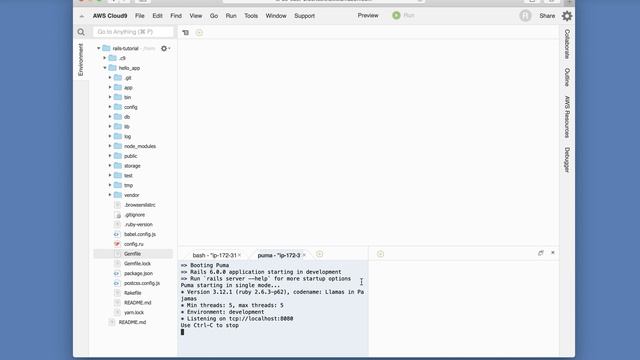Click the babel.config.js file icon
The width and height of the screenshot is (640, 360).
tap(117, 234)
